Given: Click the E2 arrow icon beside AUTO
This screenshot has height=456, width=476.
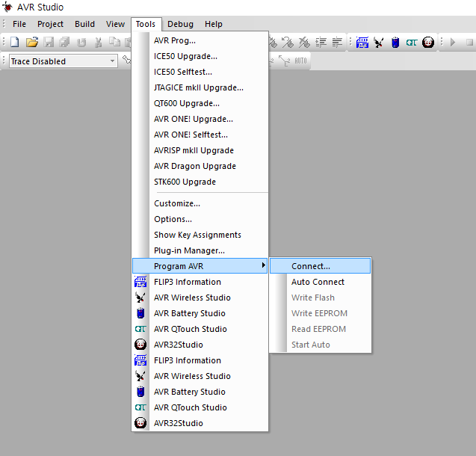Looking at the screenshot, I should [285, 61].
